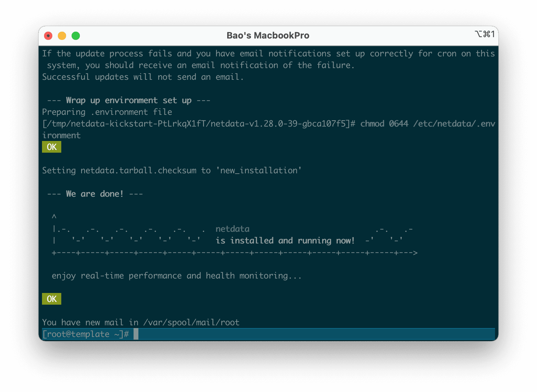This screenshot has width=537, height=392.
Task: Click the ⌥⌘1 shortcut indicator in title bar
Action: 484,34
